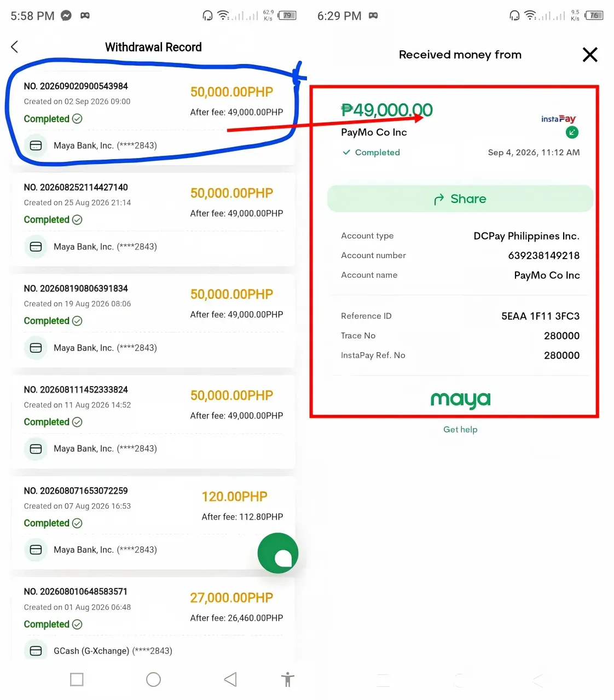Tap the back arrow beside Withdrawal Record
Image resolution: width=614 pixels, height=700 pixels.
(x=15, y=47)
